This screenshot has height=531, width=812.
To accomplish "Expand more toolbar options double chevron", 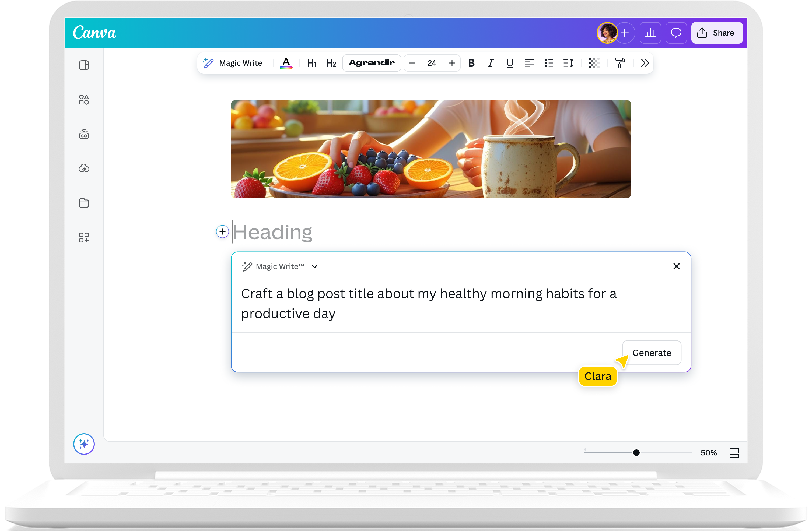I will coord(645,63).
